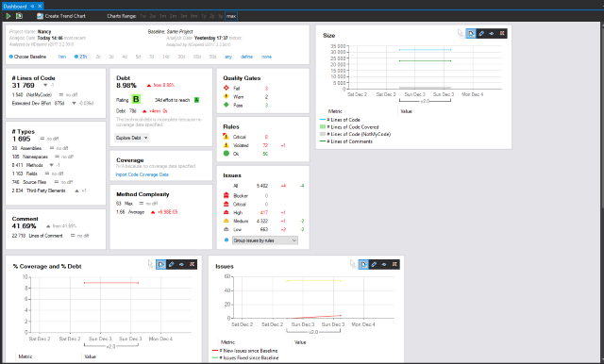Click the debt Rating B badge
Screen dimensions: 604x364
click(136, 99)
